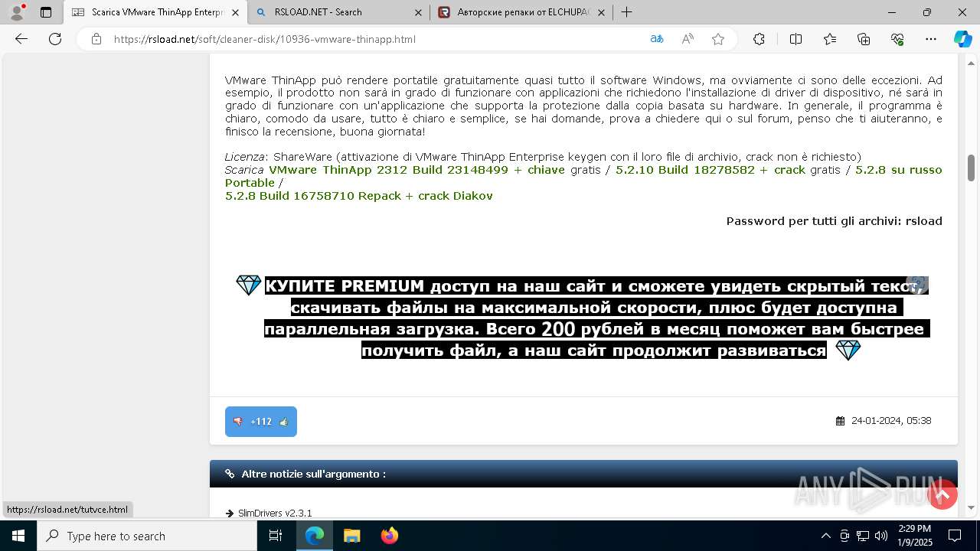
Task: Open the Collections icon
Action: coord(864,39)
